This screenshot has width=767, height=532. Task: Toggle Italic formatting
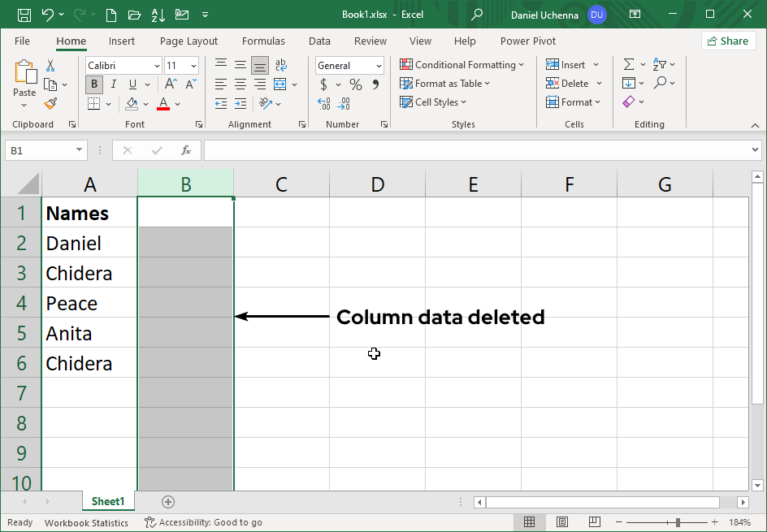[x=113, y=84]
